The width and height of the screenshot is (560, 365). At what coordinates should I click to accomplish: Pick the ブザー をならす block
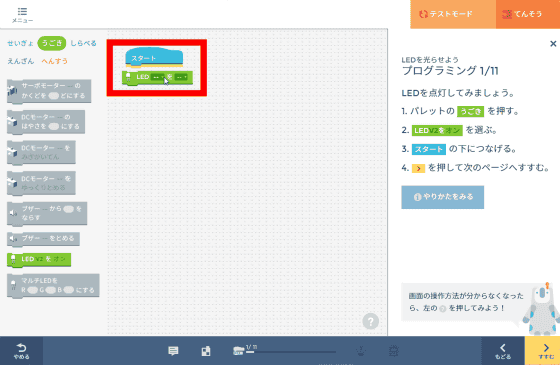point(47,214)
